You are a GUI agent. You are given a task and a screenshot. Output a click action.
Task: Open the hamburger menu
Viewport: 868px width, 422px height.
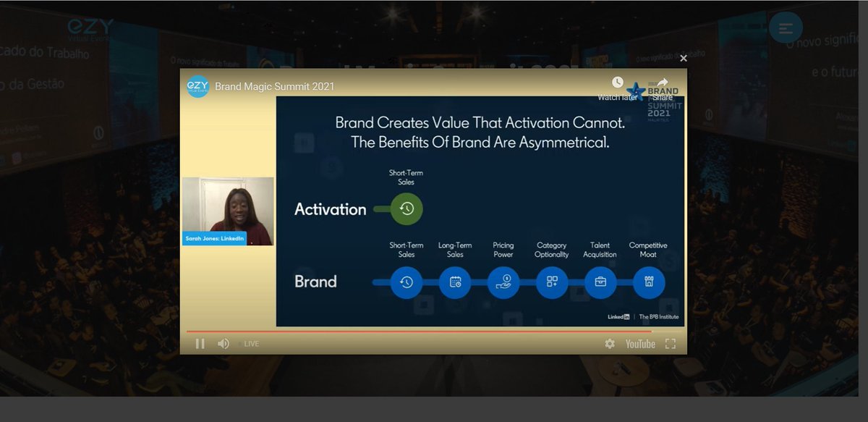click(x=786, y=28)
